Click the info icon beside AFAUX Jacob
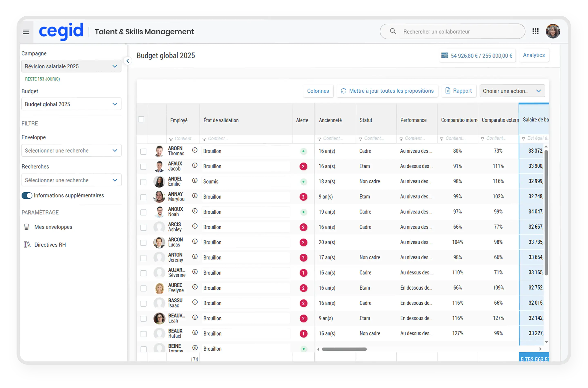This screenshot has height=388, width=588. coord(195,165)
